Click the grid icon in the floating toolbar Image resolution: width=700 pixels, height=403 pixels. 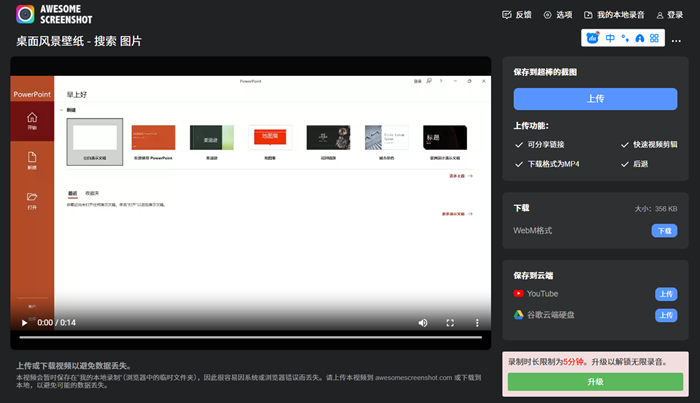(654, 38)
